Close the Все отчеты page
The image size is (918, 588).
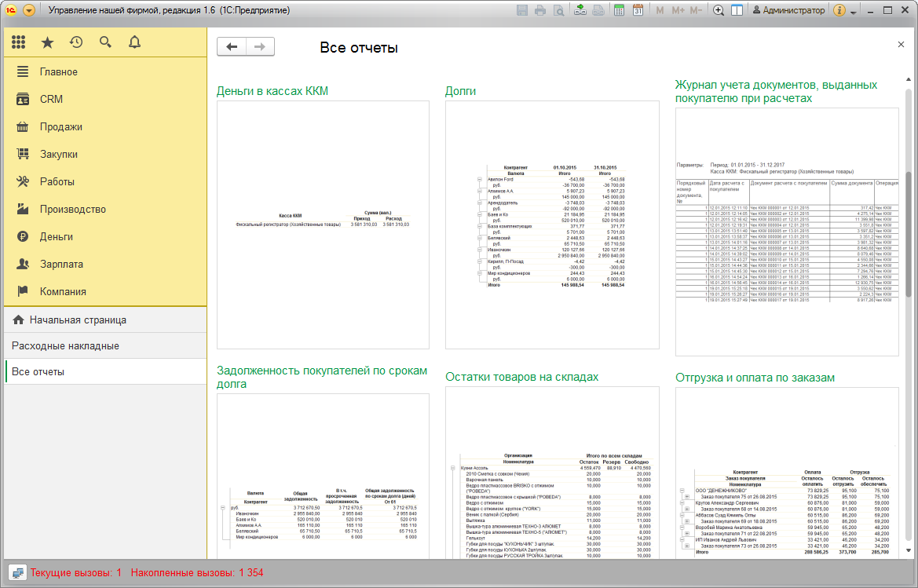click(x=901, y=45)
